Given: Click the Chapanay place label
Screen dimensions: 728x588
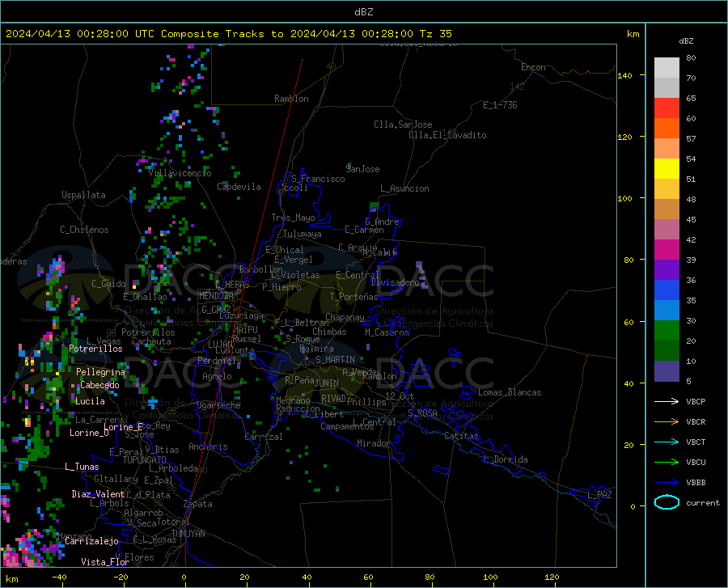Looking at the screenshot, I should 345,317.
